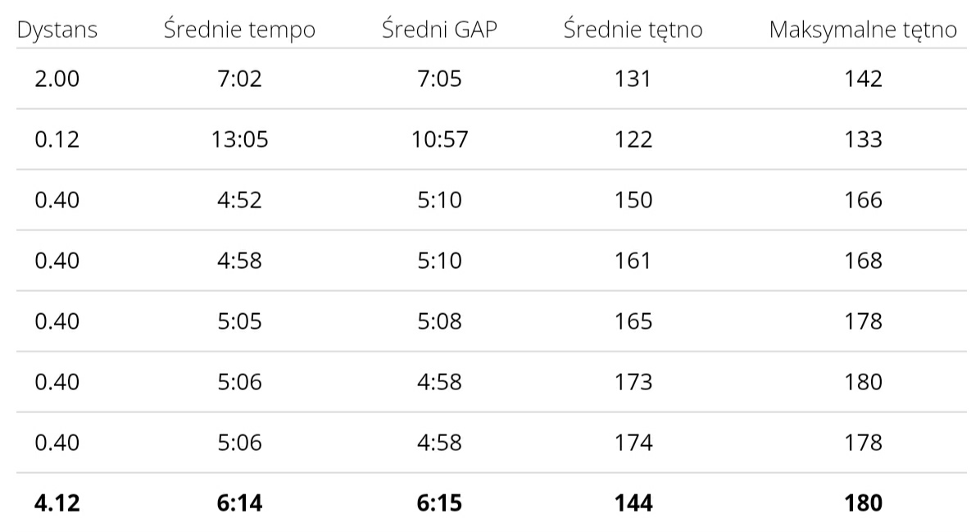Image resolution: width=980 pixels, height=532 pixels.
Task: Click the Średni GAP column header
Action: pyautogui.click(x=439, y=30)
